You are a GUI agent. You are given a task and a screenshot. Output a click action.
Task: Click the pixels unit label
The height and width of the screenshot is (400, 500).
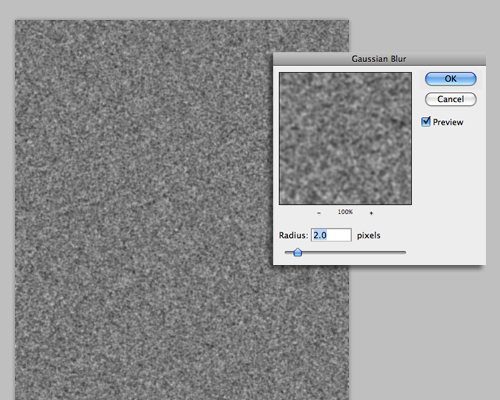click(369, 235)
